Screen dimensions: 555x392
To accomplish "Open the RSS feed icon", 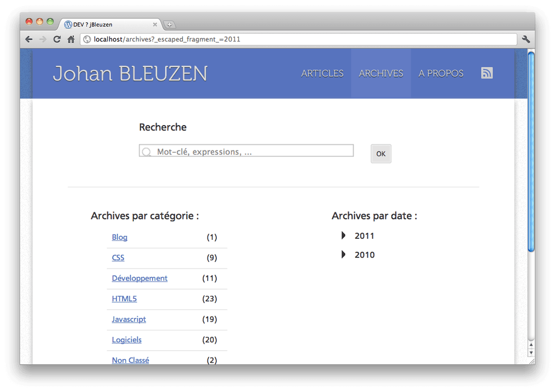I will click(x=487, y=73).
